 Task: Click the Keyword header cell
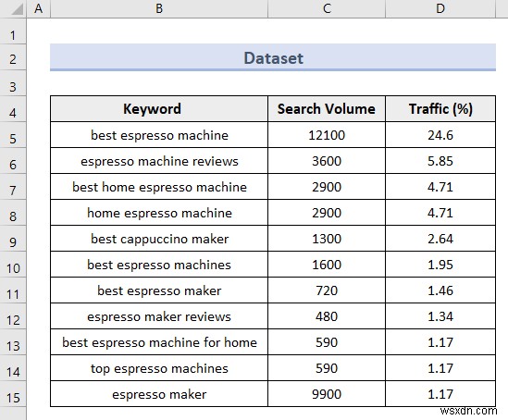coord(159,109)
